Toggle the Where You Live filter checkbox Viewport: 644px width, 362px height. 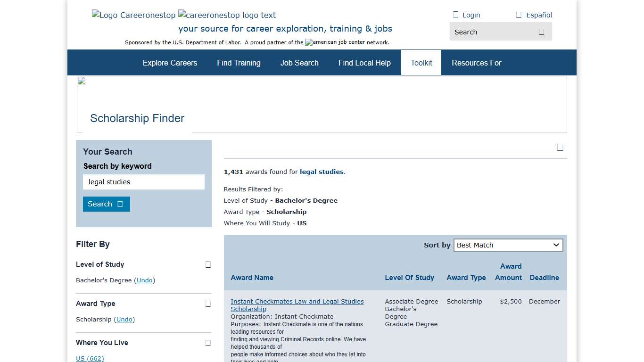[208, 343]
